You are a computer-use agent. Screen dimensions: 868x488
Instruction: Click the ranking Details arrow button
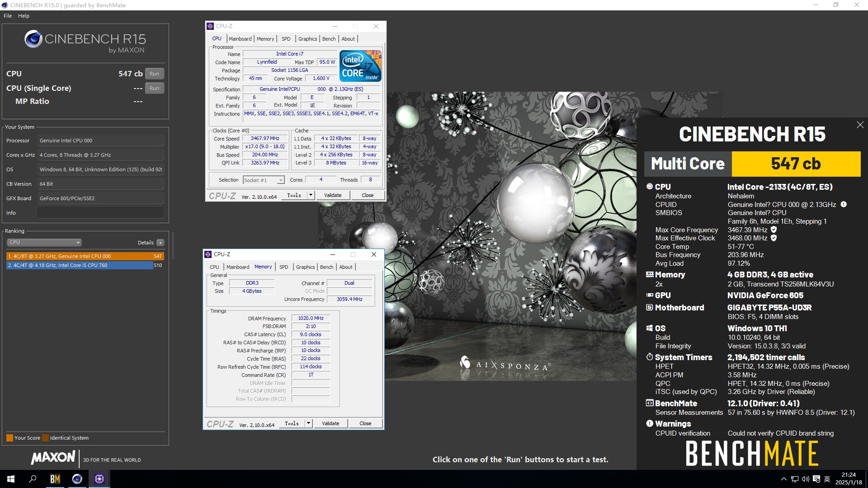pos(160,243)
